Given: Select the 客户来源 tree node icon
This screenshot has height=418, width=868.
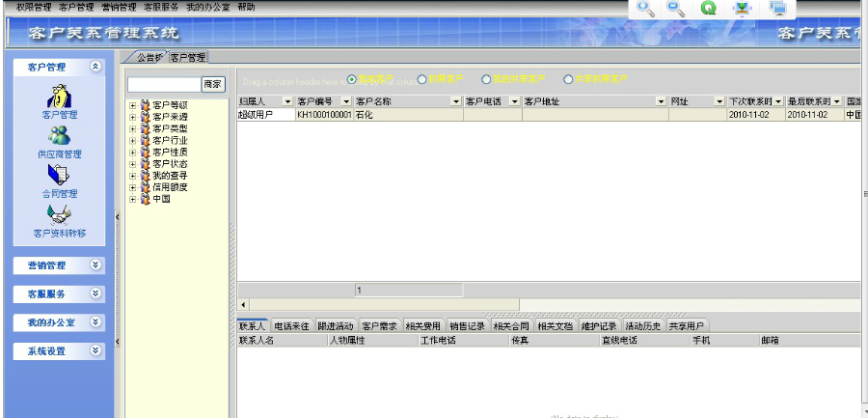Looking at the screenshot, I should tap(146, 117).
